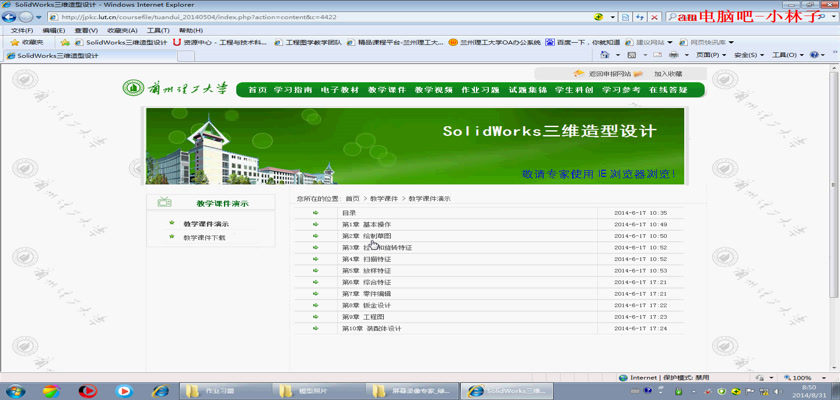Image resolution: width=840 pixels, height=400 pixels.
Task: Click 教学课件 in the breadcrumb path
Action: [384, 199]
